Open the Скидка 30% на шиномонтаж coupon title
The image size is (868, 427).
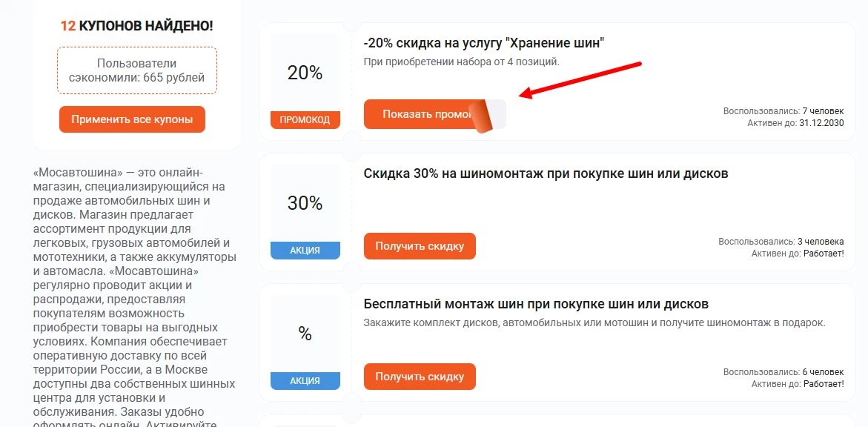coord(546,173)
